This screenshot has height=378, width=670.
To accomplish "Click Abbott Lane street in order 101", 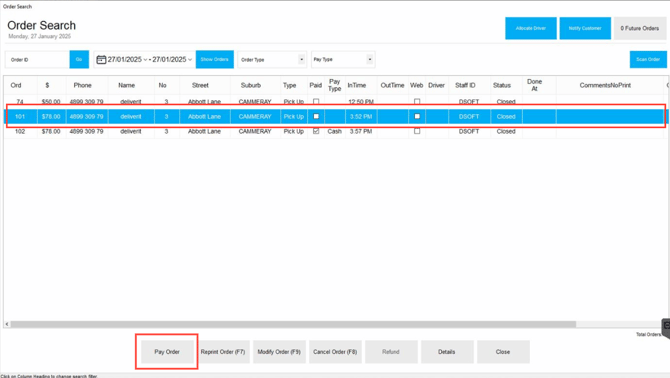I will (x=204, y=117).
